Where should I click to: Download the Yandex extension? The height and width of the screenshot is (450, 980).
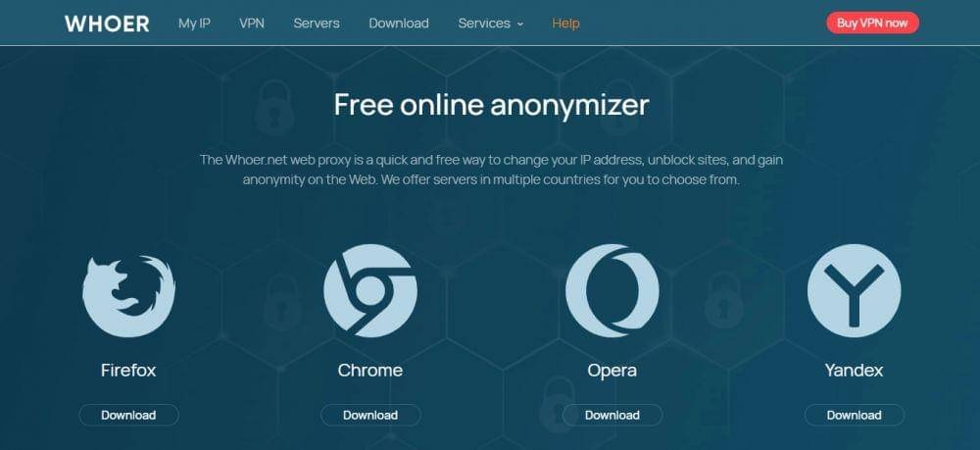pyautogui.click(x=855, y=415)
